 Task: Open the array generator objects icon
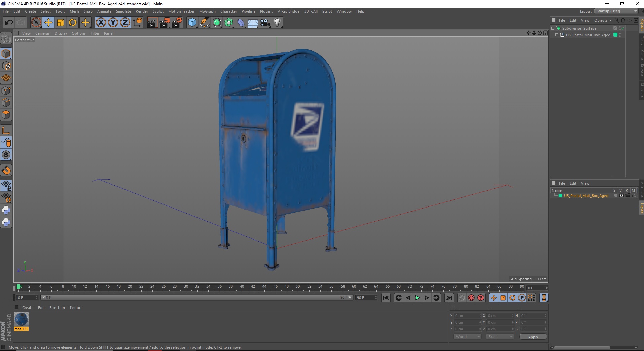click(x=229, y=23)
